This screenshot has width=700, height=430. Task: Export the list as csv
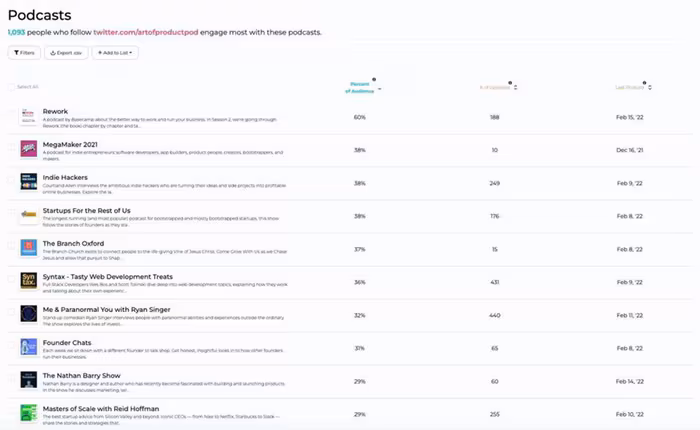pyautogui.click(x=65, y=52)
